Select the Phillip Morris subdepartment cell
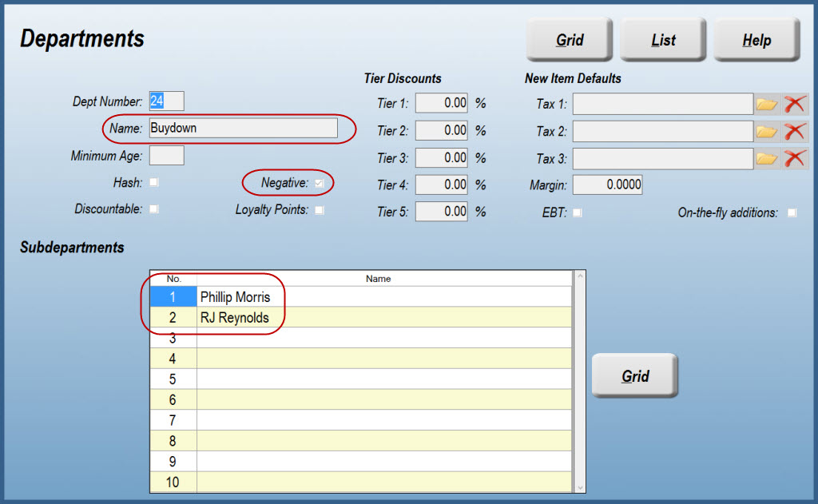Image resolution: width=818 pixels, height=504 pixels. coord(384,297)
